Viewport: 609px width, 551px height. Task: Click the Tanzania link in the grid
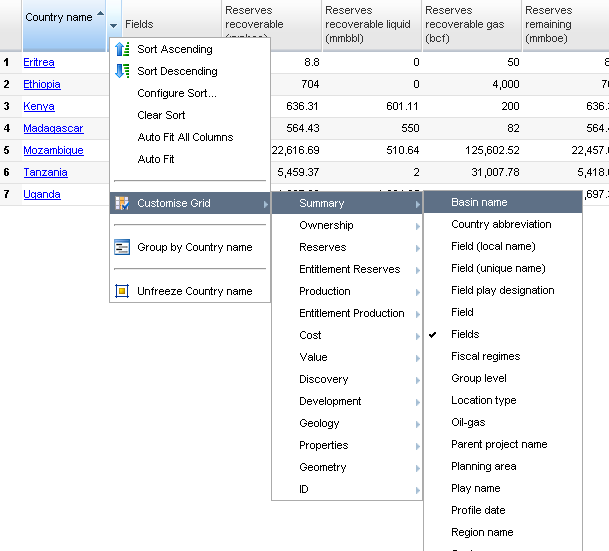45,172
